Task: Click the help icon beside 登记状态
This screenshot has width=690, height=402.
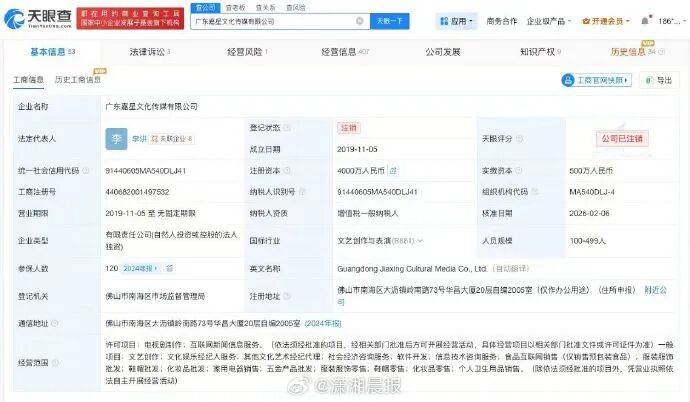Action: click(287, 128)
